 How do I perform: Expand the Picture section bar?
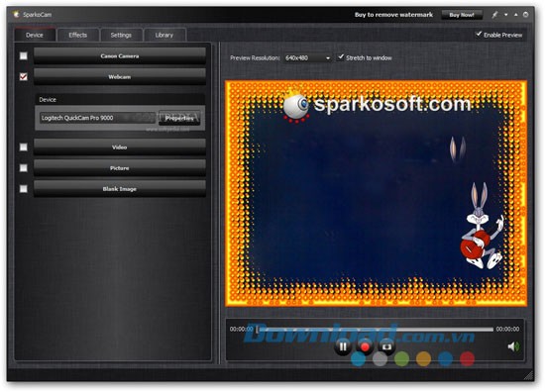(x=120, y=167)
